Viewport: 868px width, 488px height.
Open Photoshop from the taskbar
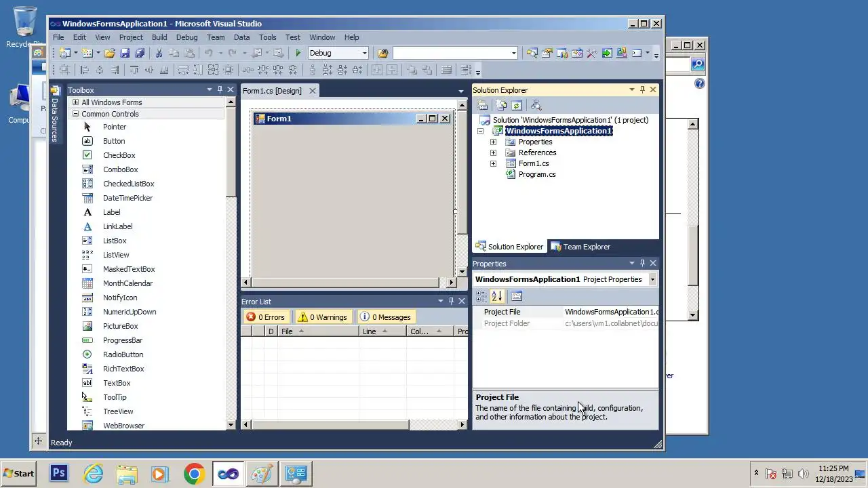[59, 473]
